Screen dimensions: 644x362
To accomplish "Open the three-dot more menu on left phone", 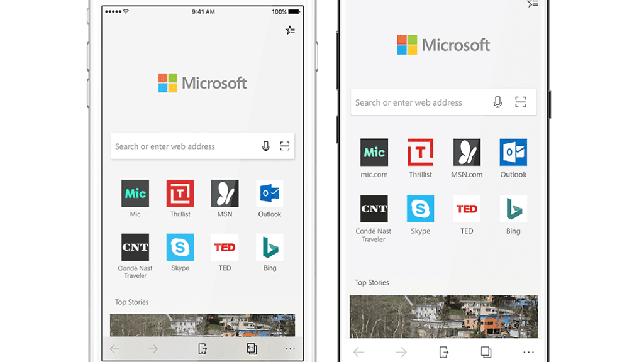I will pos(290,349).
